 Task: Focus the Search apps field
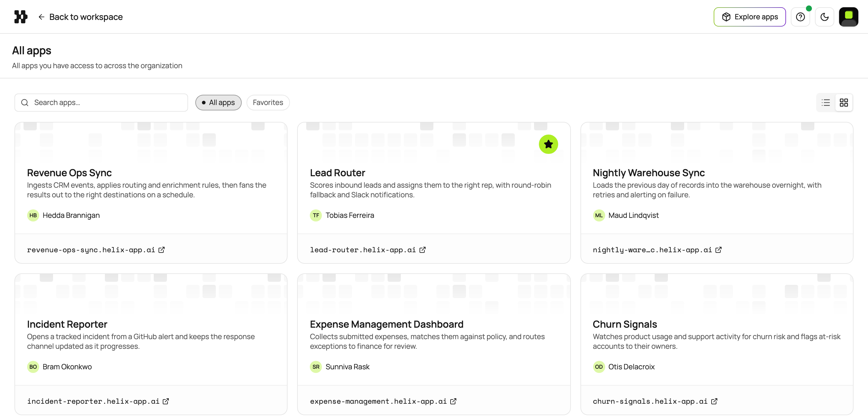pyautogui.click(x=101, y=103)
